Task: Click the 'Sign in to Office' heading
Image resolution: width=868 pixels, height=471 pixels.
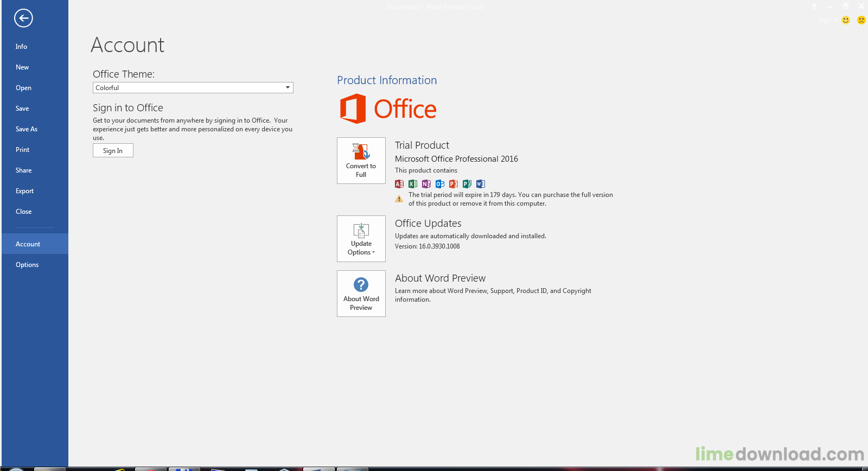Action: coord(128,108)
